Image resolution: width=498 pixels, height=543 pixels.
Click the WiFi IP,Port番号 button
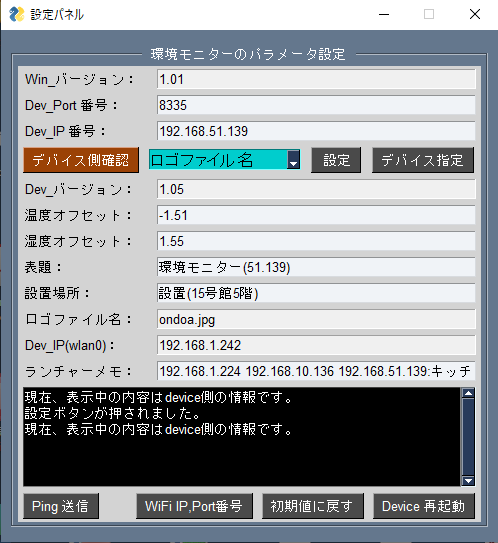(x=194, y=506)
